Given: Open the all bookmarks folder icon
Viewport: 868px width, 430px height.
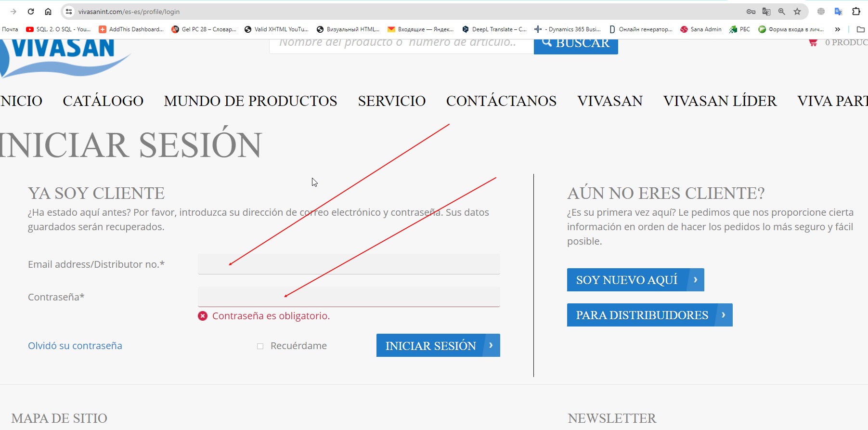Looking at the screenshot, I should [861, 29].
